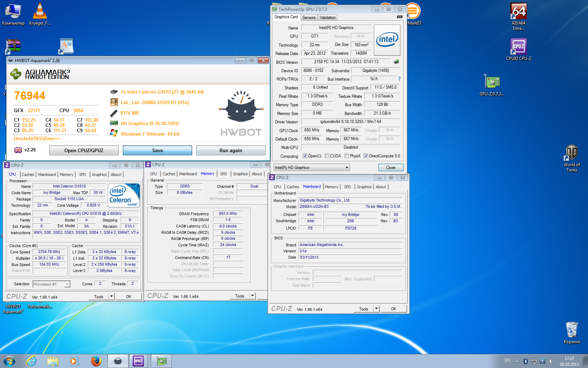This screenshot has width=588, height=368.
Task: Click OK in the CPU-Z Mainboard window
Action: [394, 309]
